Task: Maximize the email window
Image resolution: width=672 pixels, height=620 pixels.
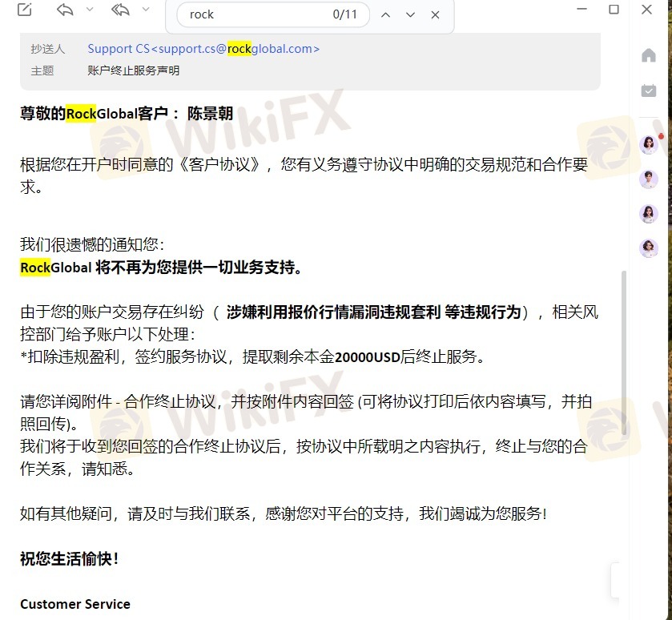Action: 614,9
